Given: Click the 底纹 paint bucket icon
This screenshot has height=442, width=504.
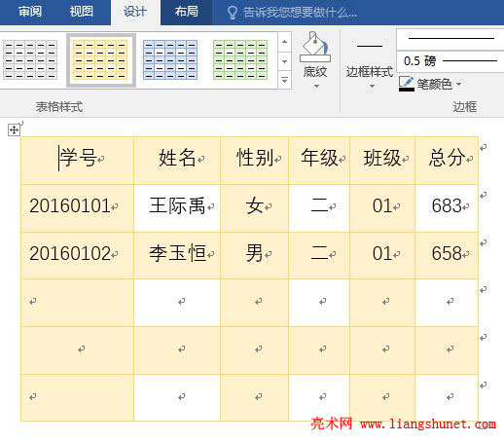Looking at the screenshot, I should click(315, 47).
